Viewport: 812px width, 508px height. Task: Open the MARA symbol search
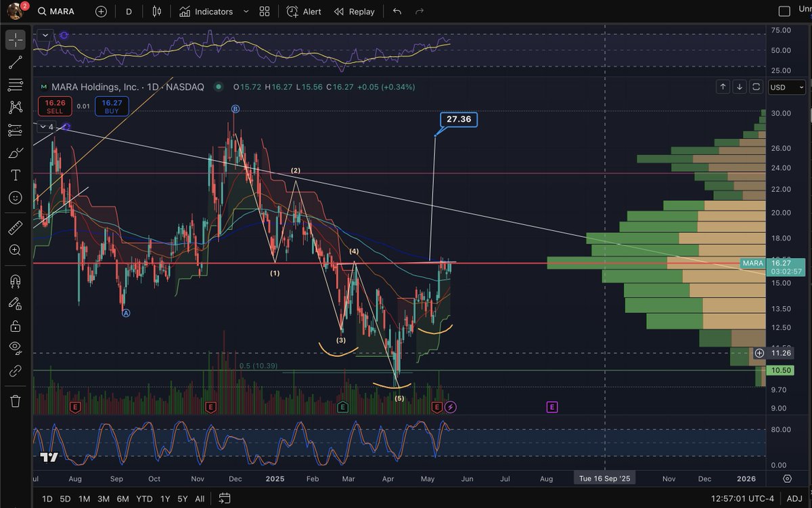click(56, 12)
